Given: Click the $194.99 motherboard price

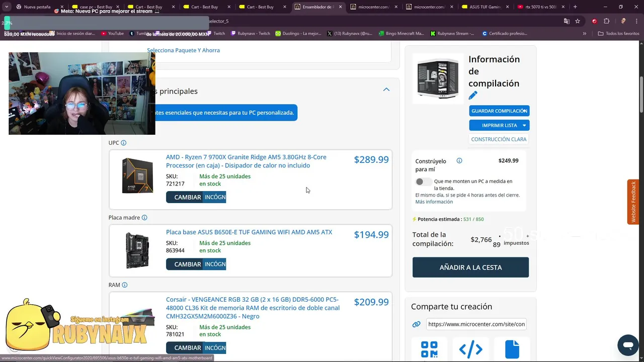Looking at the screenshot, I should pyautogui.click(x=371, y=234).
